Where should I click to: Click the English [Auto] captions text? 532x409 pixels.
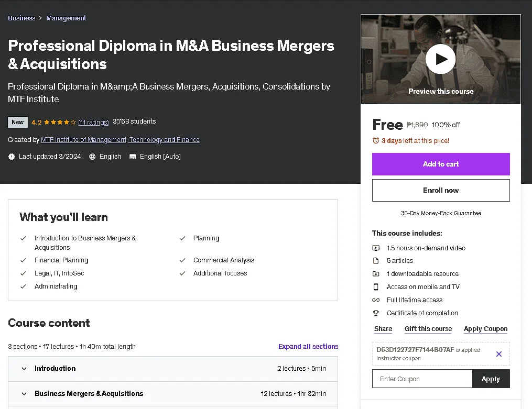tap(160, 157)
